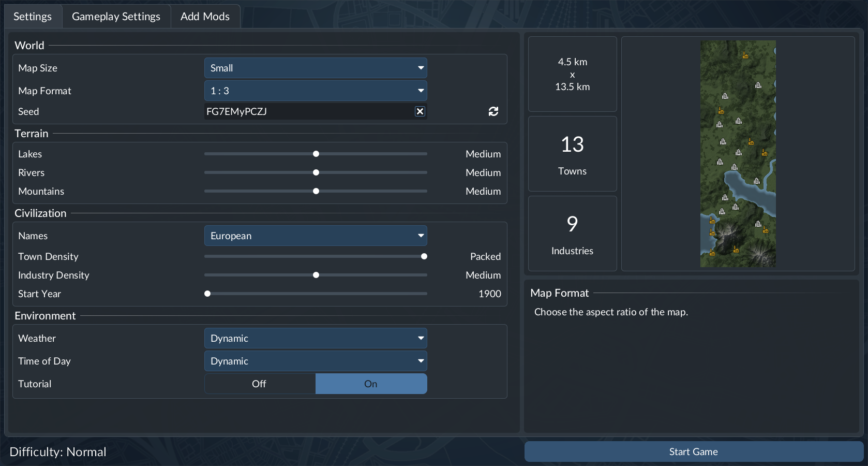Open the Time of Day dropdown
Image resolution: width=868 pixels, height=466 pixels.
pos(316,361)
